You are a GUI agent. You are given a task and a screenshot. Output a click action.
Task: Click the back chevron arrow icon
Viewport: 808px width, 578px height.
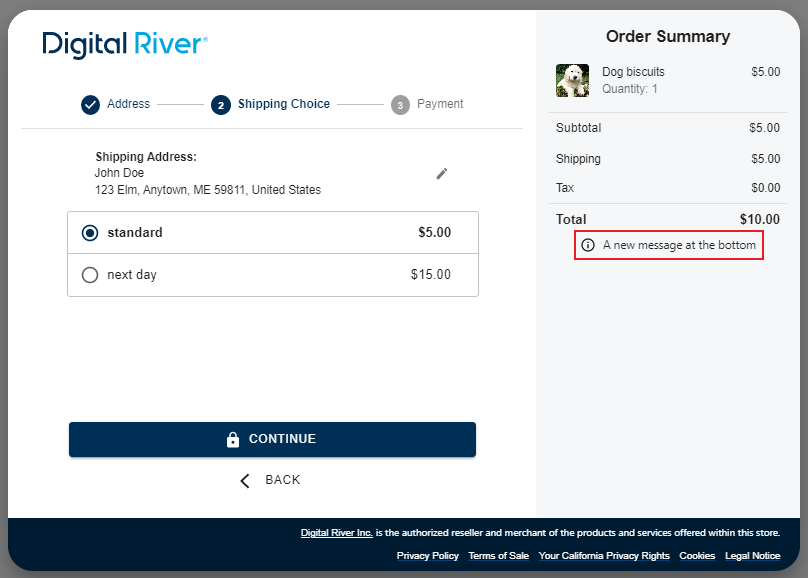click(245, 481)
